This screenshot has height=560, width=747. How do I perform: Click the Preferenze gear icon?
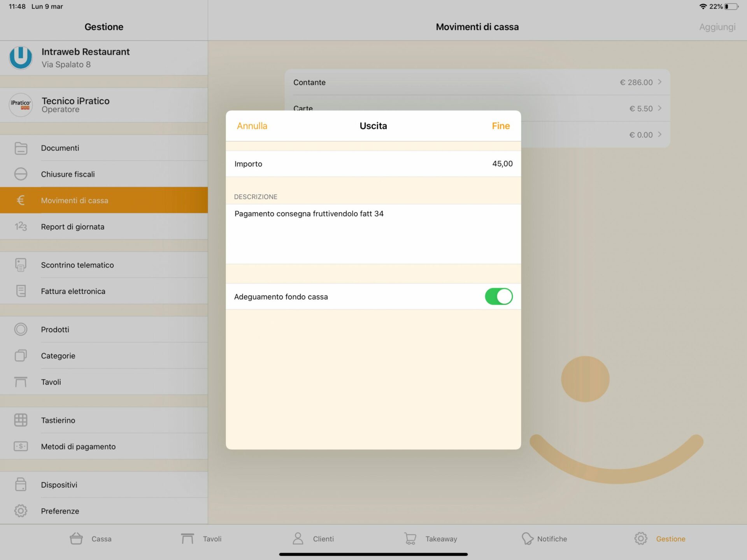21,511
